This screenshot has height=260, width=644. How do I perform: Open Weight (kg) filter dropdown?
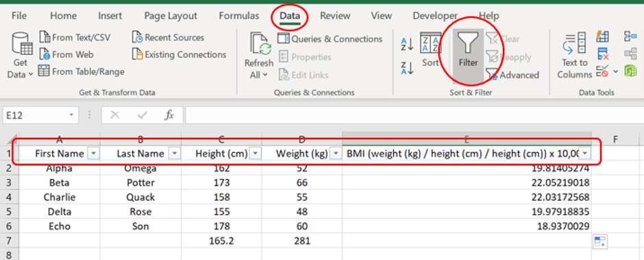(336, 154)
